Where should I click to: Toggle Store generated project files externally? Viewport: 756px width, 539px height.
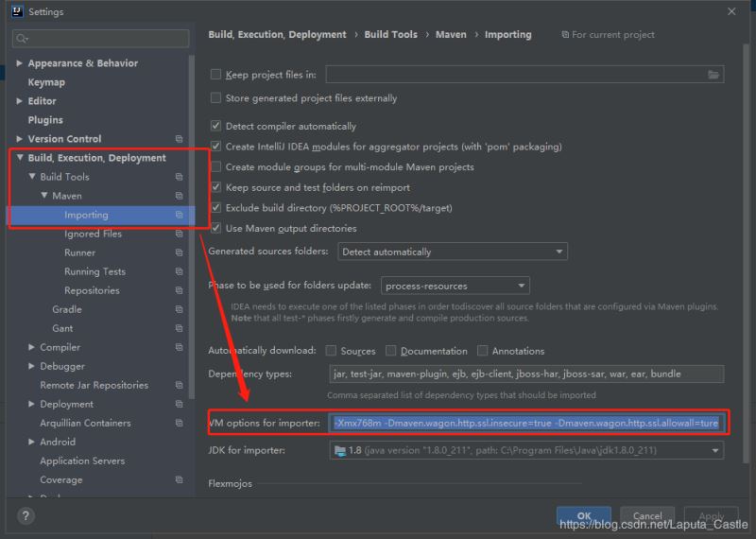[x=215, y=98]
